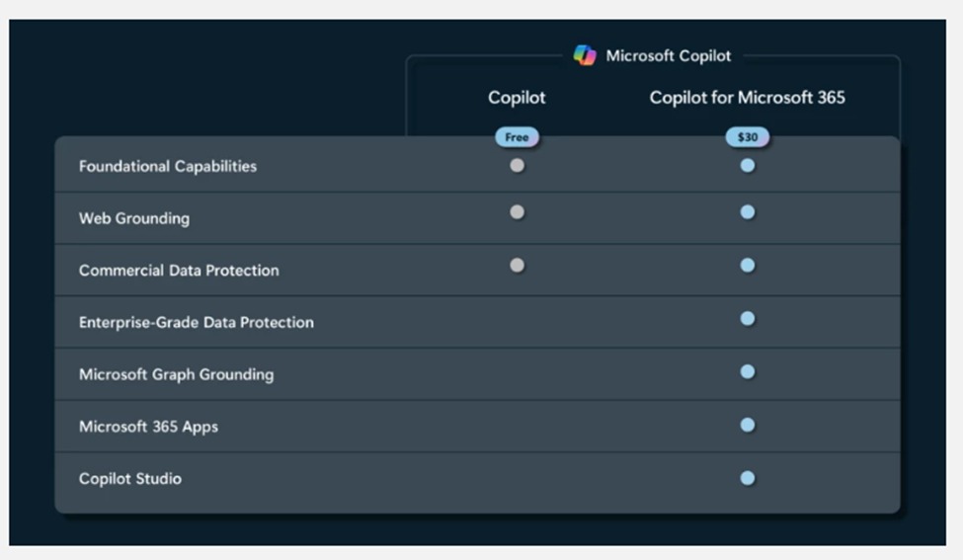Image resolution: width=963 pixels, height=560 pixels.
Task: Click the blue dot for Microsoft Graph Grounding
Action: point(748,372)
